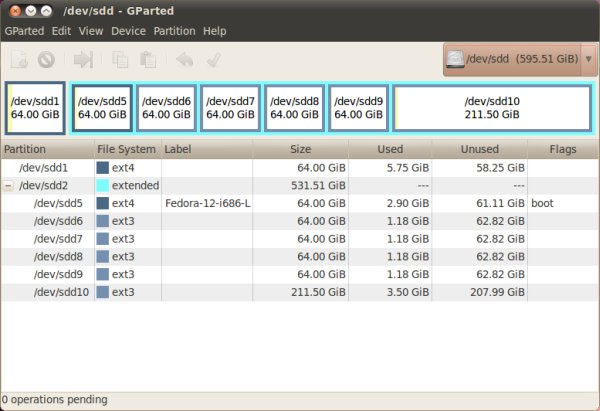Minimize the GParted window
Screen dimensions: 600x411
(31, 11)
